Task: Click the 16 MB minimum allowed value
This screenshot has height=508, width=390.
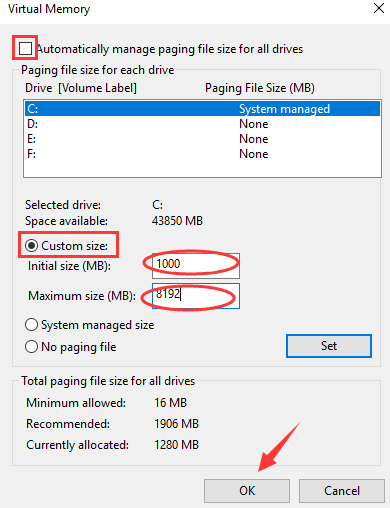Action: click(x=170, y=403)
